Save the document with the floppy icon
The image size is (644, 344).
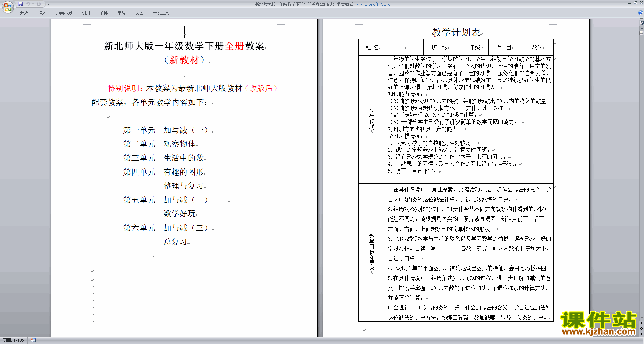[20, 4]
